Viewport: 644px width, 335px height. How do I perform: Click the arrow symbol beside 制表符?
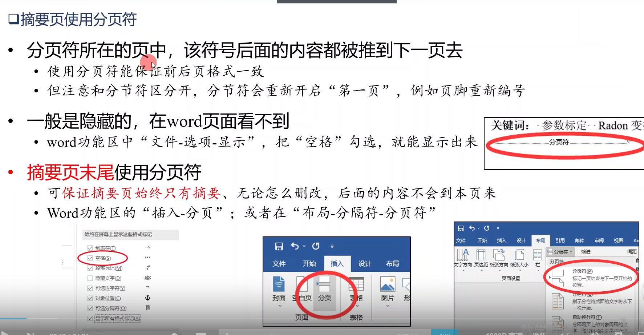pos(147,247)
